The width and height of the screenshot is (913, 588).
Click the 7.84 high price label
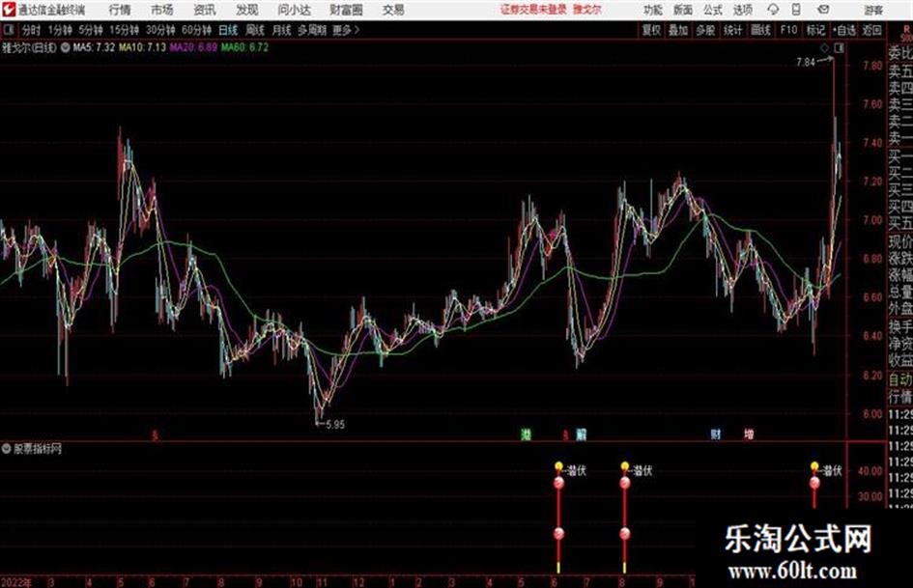806,63
